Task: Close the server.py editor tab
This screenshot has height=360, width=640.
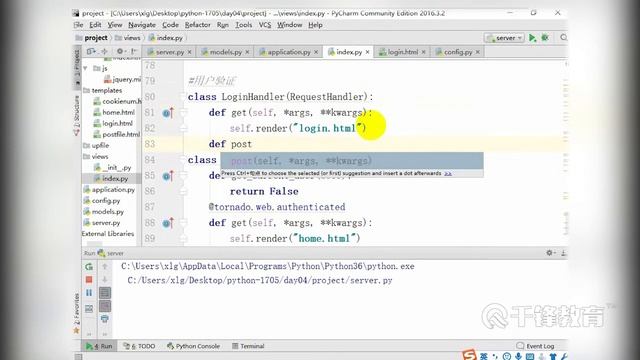Action: click(x=189, y=52)
